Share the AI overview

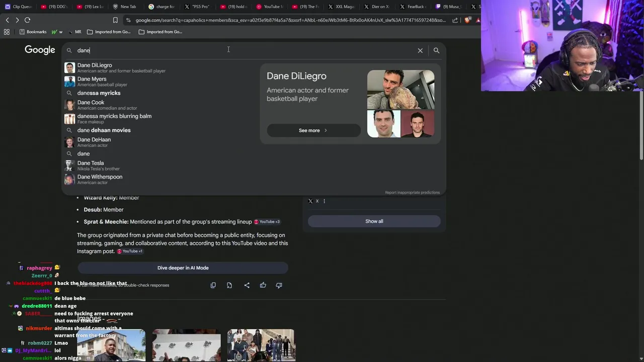[247, 285]
